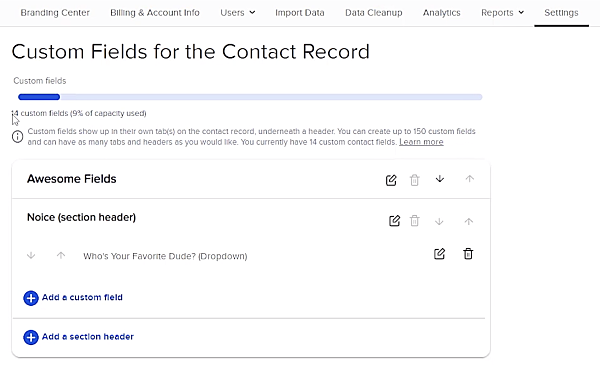This screenshot has height=365, width=600.
Task: Open Billing & Account Info tab
Action: [155, 13]
